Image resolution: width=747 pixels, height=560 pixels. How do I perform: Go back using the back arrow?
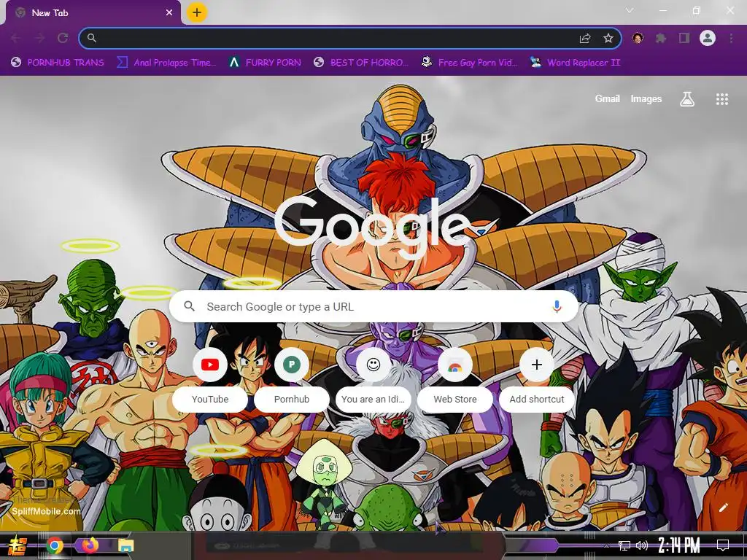click(x=16, y=38)
